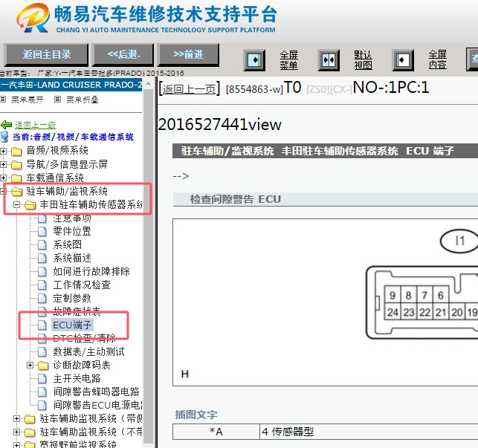The height and width of the screenshot is (448, 478).
Task: Click the folder icon of 诊断故障码表
Action: pyautogui.click(x=43, y=366)
